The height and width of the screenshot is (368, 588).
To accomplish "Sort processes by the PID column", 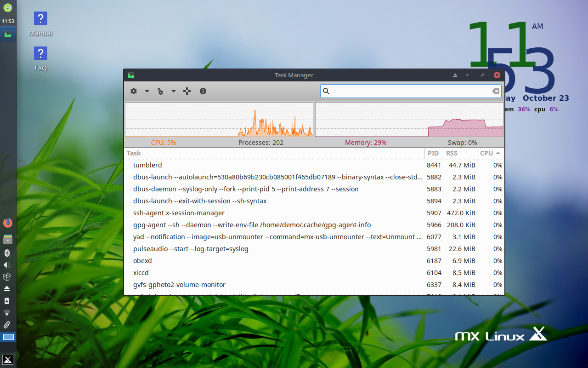I will click(433, 153).
